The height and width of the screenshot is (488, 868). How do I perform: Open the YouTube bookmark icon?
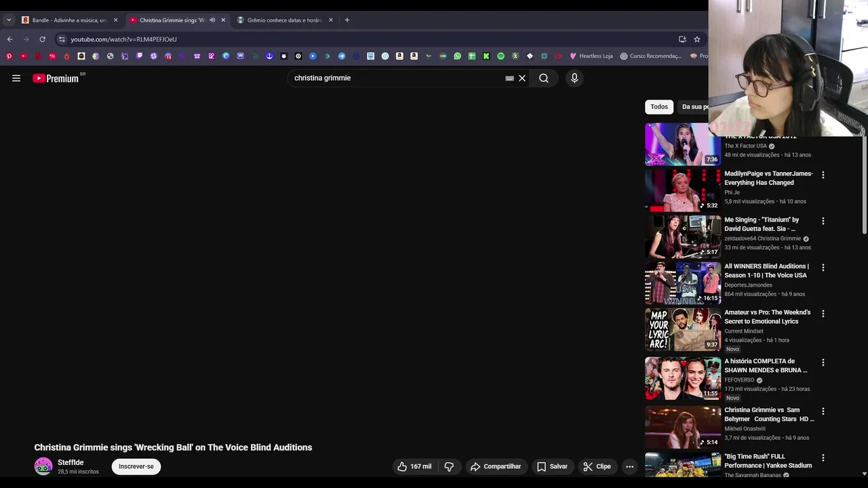23,56
